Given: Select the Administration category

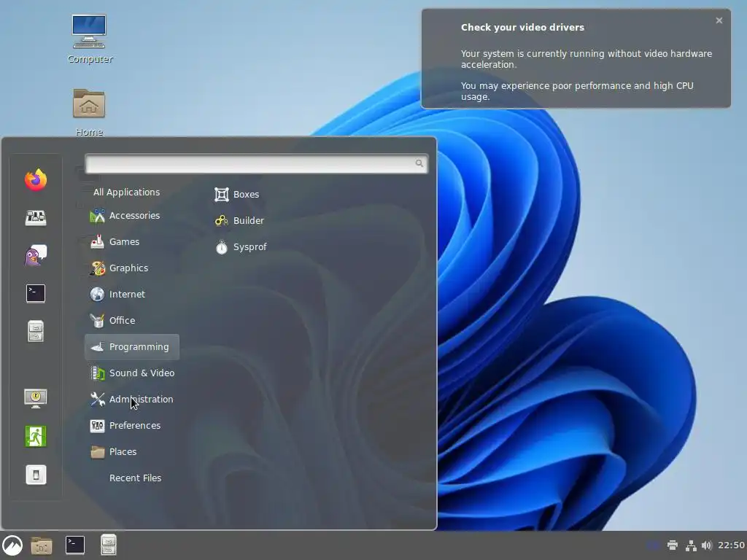Looking at the screenshot, I should pos(132,399).
